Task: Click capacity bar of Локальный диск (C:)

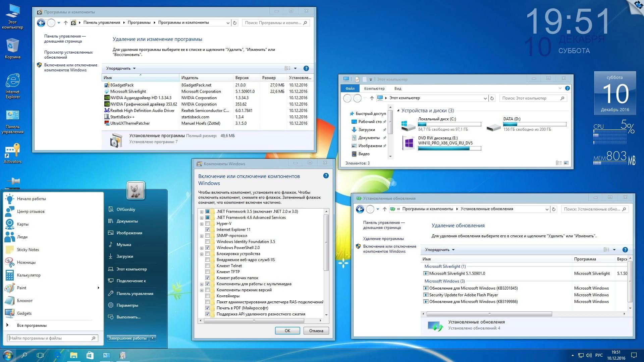Action: click(x=449, y=124)
